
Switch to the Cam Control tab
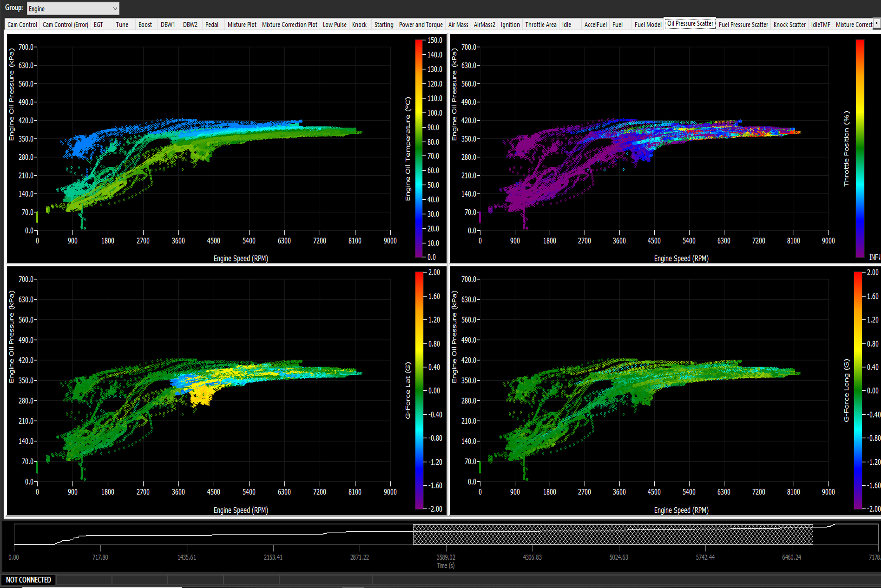coord(22,25)
